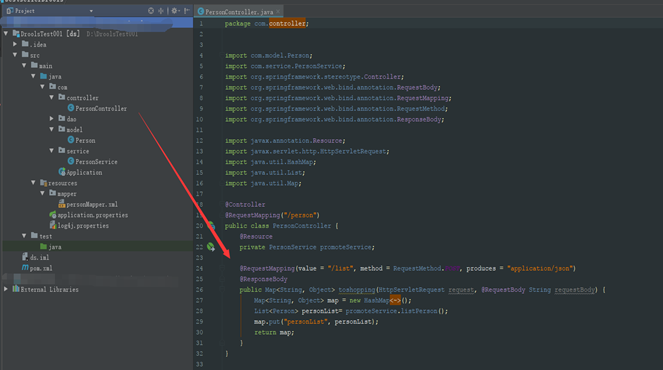Click the Application class icon
Image resolution: width=663 pixels, height=370 pixels.
tap(62, 172)
